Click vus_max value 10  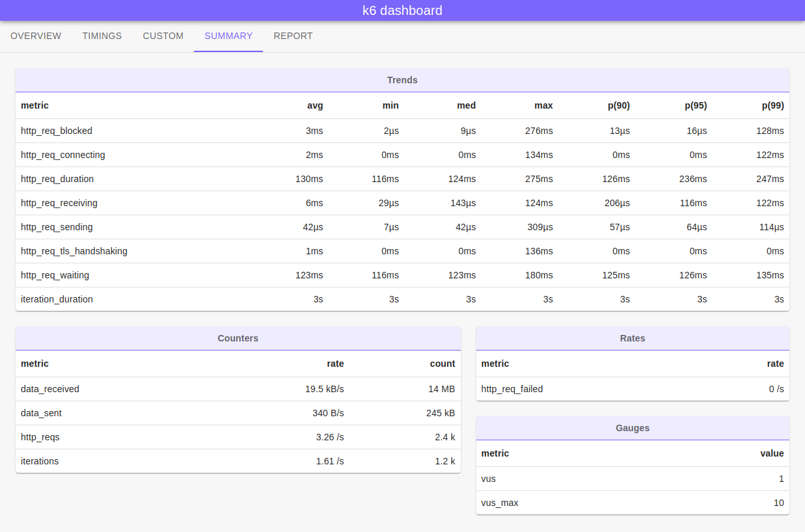(x=779, y=503)
